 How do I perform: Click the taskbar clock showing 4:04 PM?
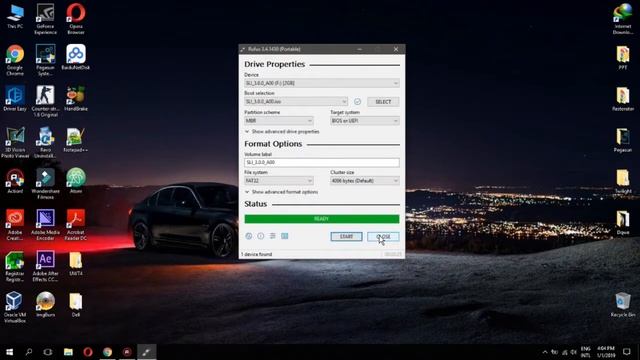click(x=606, y=352)
